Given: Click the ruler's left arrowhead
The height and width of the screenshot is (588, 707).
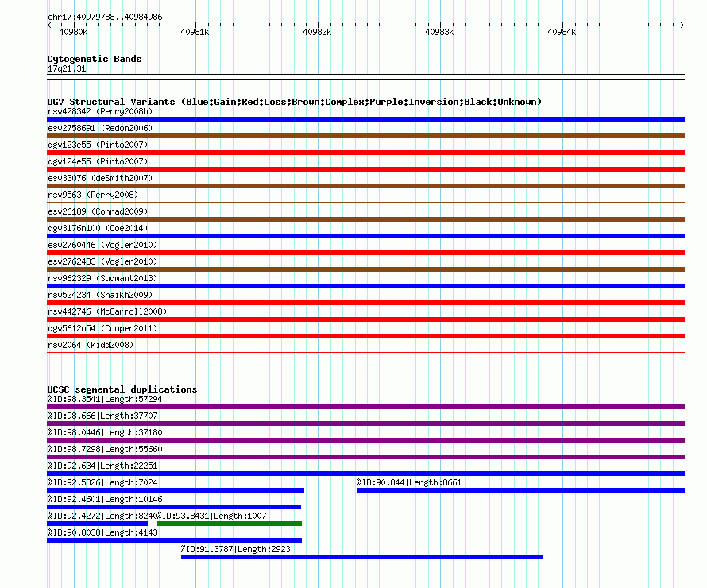Looking at the screenshot, I should click(49, 25).
